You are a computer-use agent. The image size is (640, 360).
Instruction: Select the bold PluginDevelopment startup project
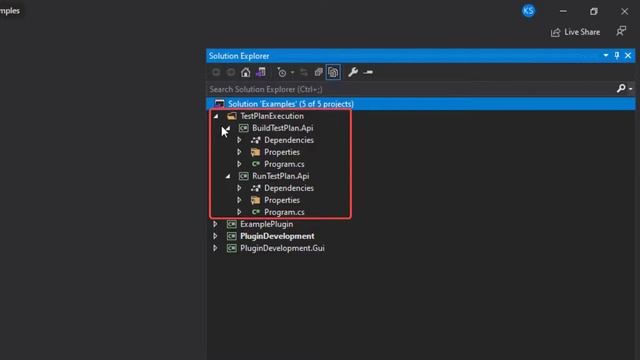point(277,236)
